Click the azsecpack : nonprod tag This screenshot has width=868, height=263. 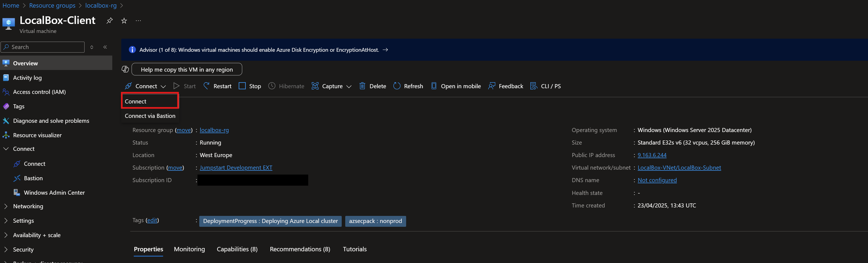point(375,221)
